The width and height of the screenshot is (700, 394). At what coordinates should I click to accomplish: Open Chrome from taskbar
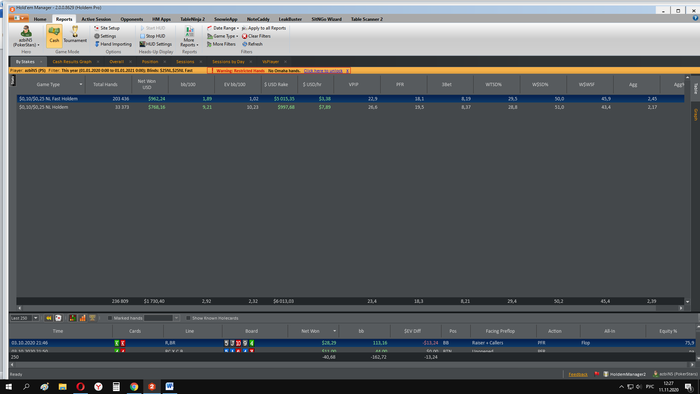coord(134,386)
